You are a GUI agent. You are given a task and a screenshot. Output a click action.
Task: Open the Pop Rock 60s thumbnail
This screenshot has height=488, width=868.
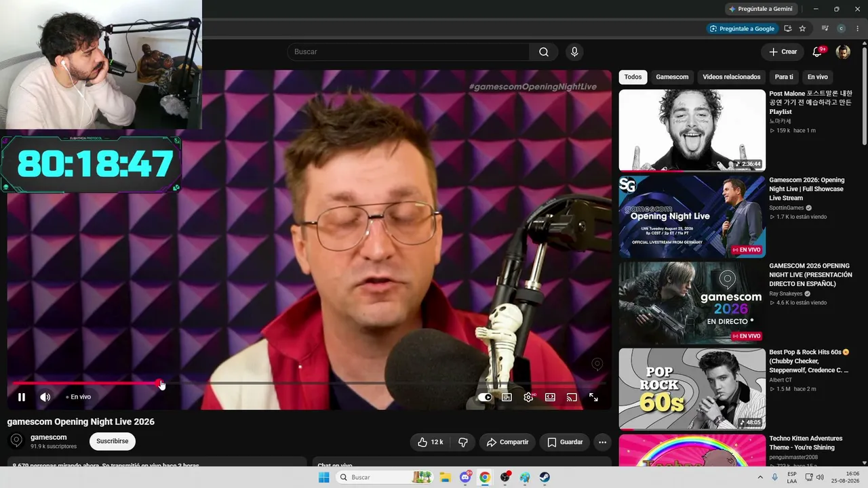pos(692,389)
